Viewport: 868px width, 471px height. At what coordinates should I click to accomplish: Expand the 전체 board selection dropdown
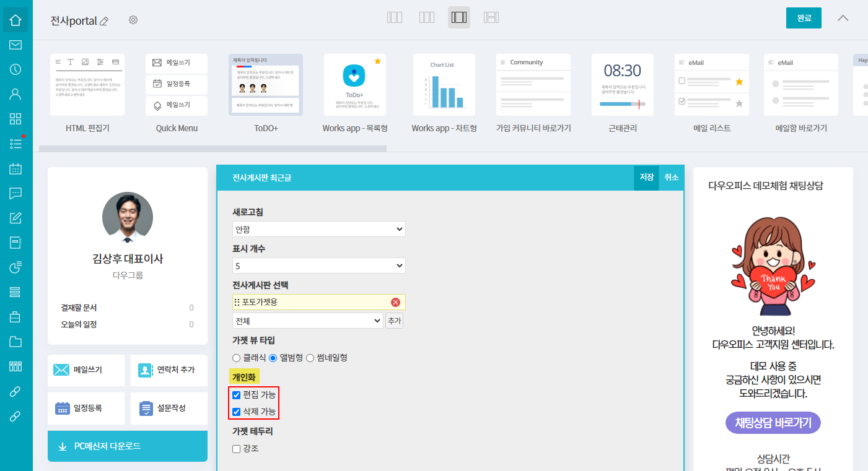(x=307, y=321)
